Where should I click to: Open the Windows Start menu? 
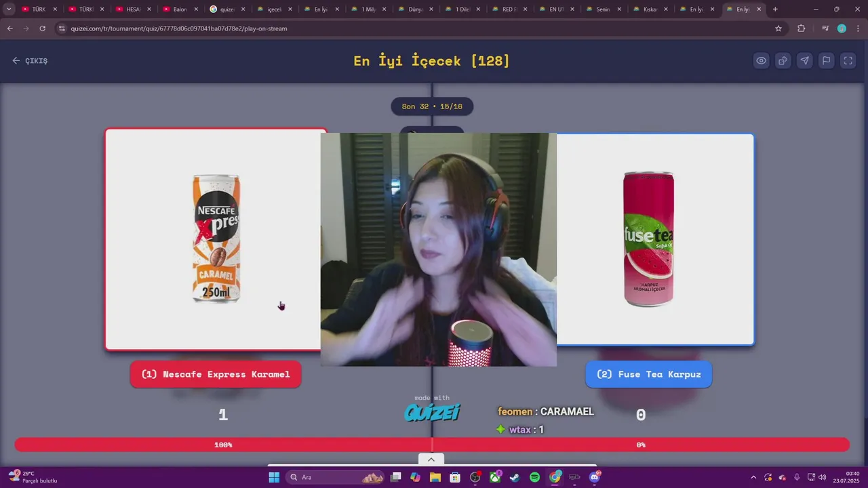point(274,477)
